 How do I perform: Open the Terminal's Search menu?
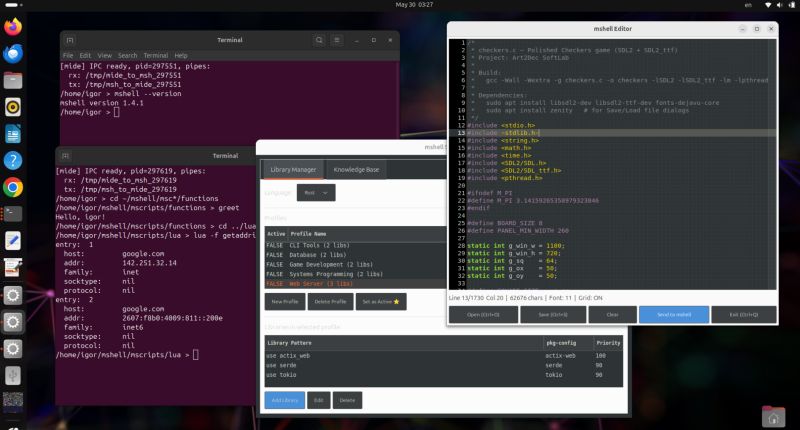coord(128,56)
